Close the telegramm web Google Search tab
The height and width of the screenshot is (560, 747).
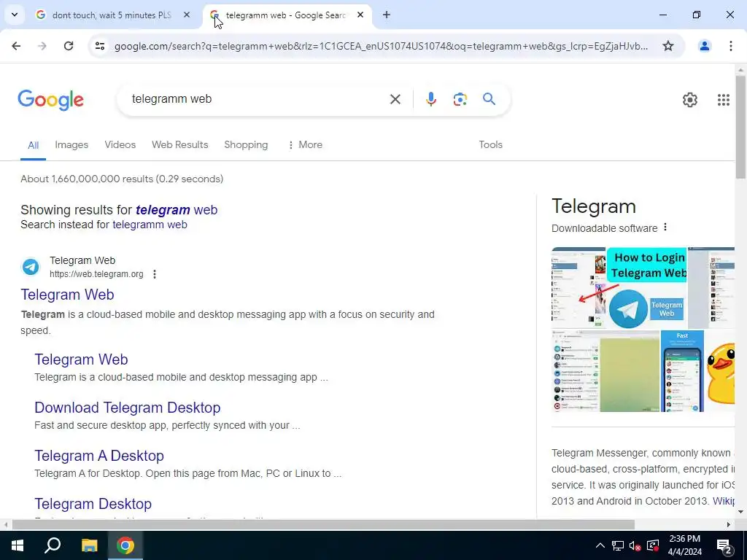coord(360,15)
